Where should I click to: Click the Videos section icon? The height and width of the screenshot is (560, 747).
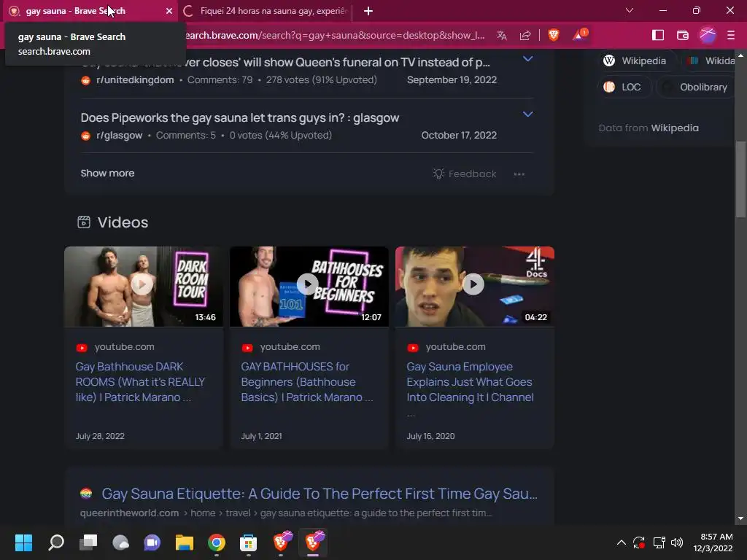(x=84, y=222)
